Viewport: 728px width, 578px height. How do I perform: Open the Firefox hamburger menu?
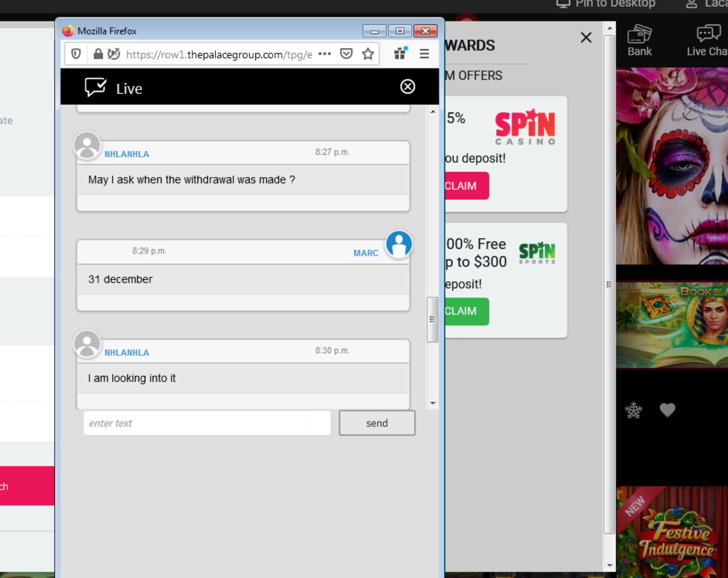(x=424, y=54)
